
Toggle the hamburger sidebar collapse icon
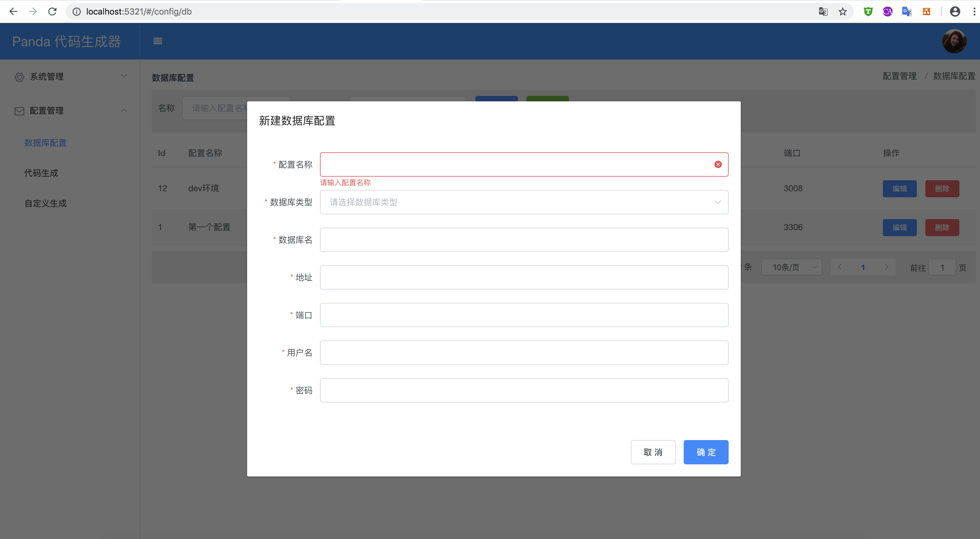158,41
